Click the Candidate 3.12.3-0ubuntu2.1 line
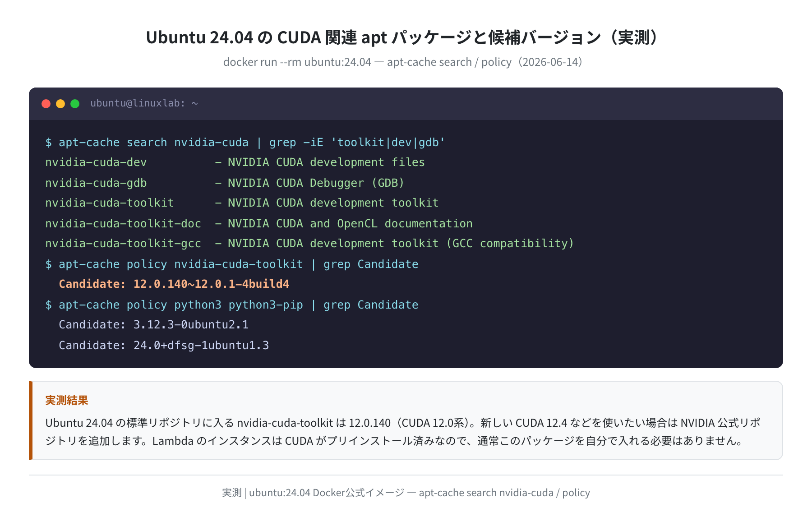Viewport: 812px width, 517px height. 154,325
